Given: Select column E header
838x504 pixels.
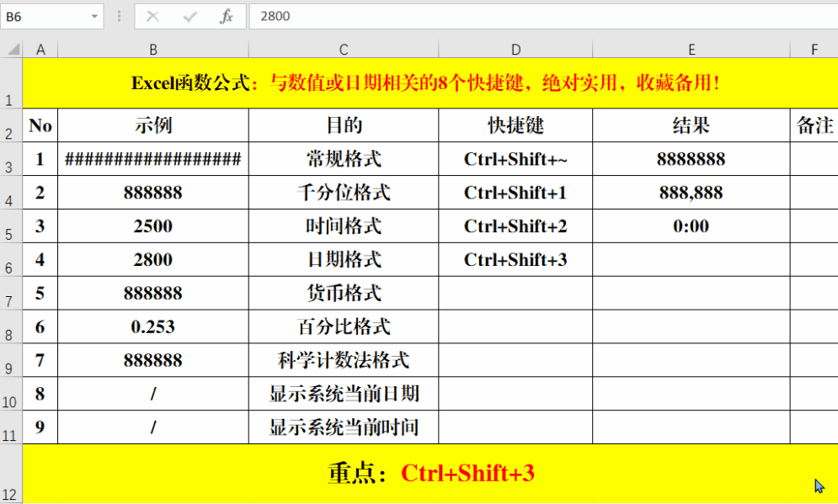Looking at the screenshot, I should [x=691, y=49].
